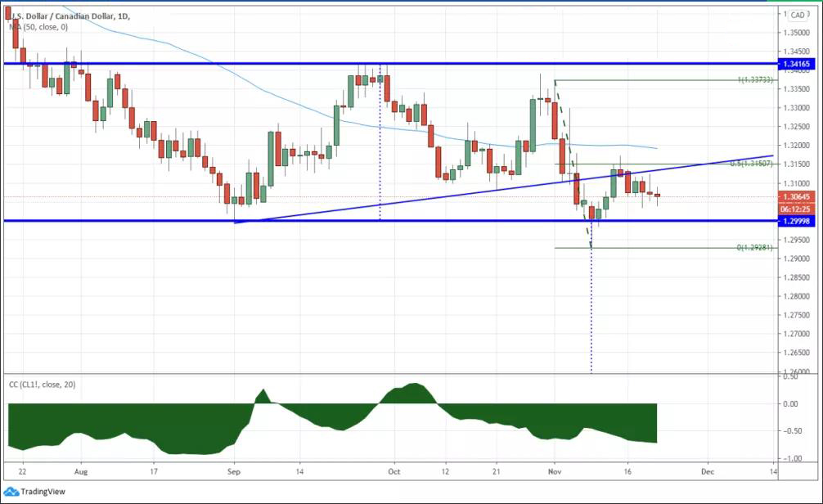Select the CC (CL1!, close, 20) legend
Image resolution: width=823 pixels, height=504 pixels.
[x=41, y=384]
